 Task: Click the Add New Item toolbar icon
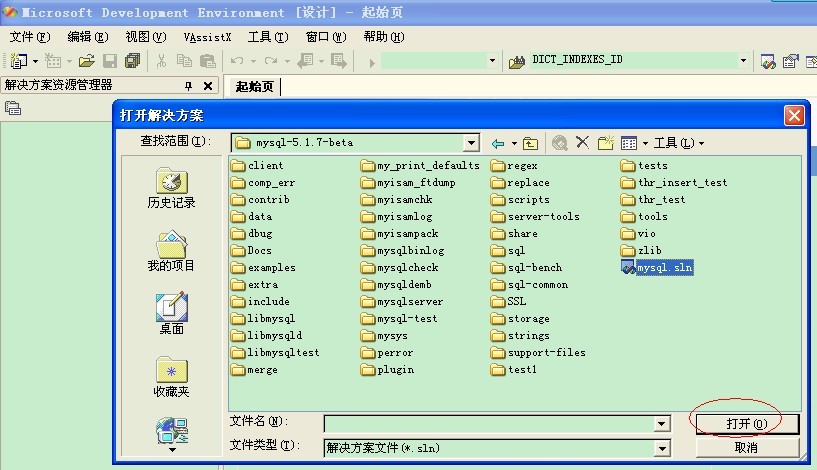tap(52, 61)
